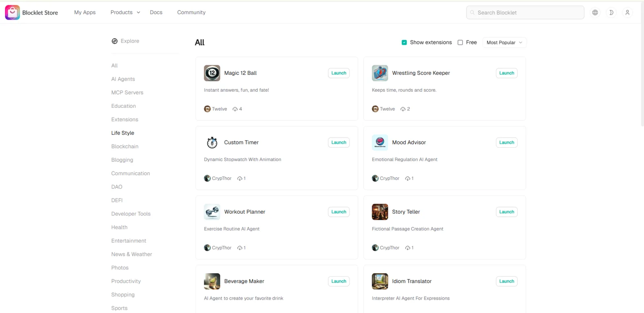Click CrypThor avatar on Story Teller card
Image resolution: width=644 pixels, height=313 pixels.
point(375,248)
